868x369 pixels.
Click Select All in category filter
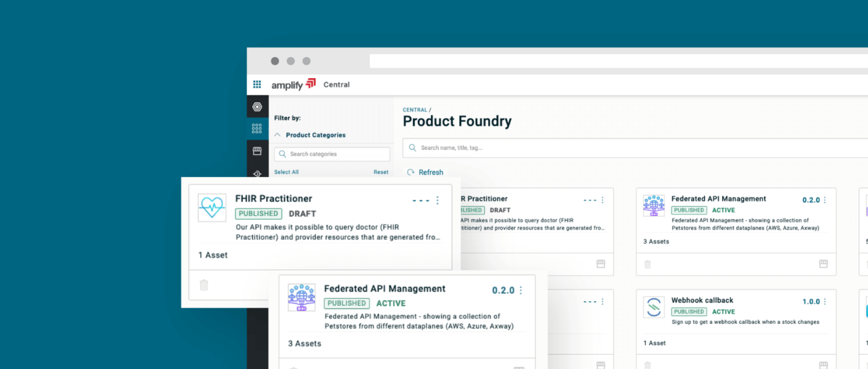tap(286, 172)
